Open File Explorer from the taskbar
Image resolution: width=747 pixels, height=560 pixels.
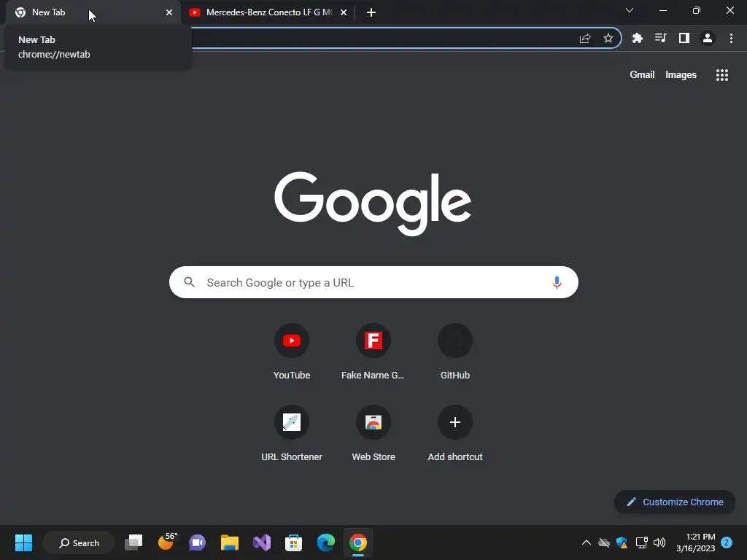230,542
